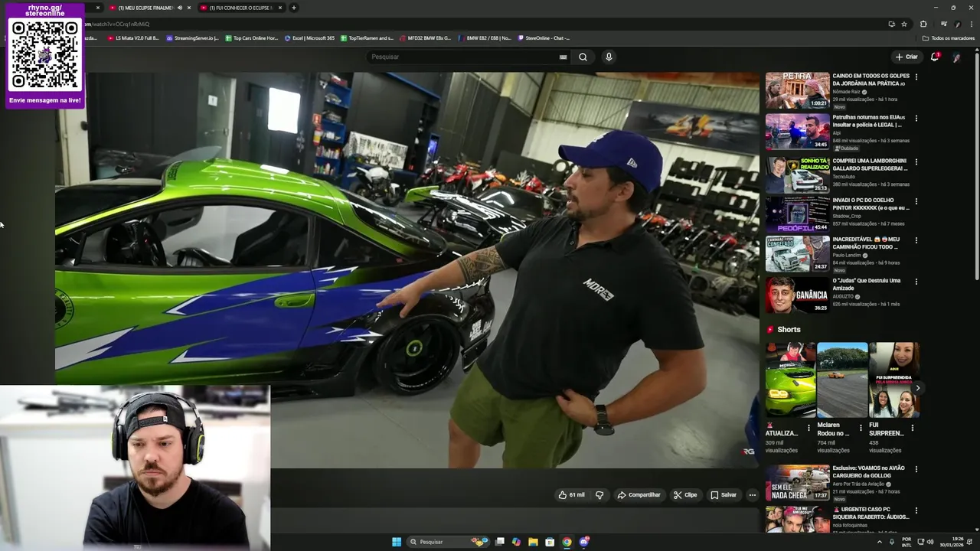Screen dimensions: 980x551
Task: Open INACREDITÁVEL MEU CAMINHÃO video title
Action: pyautogui.click(x=866, y=243)
